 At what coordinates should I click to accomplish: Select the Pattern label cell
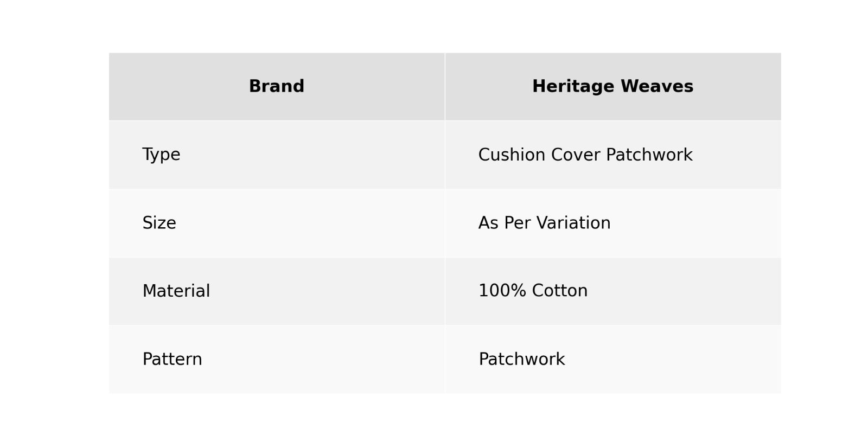[172, 359]
